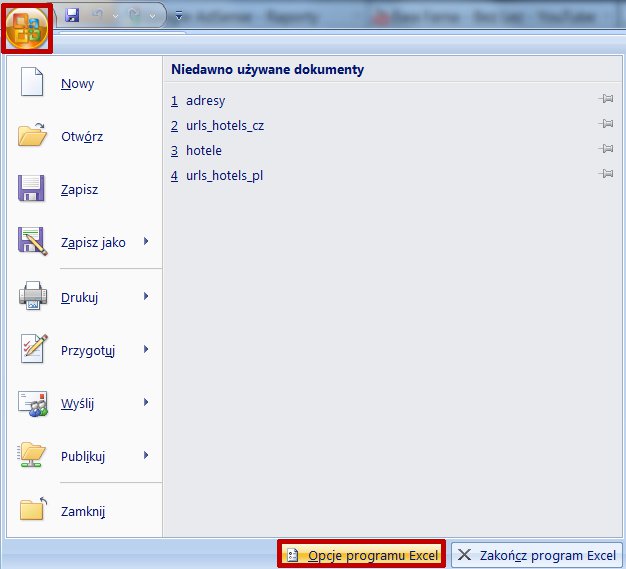Click the Opcje programu Excel button

click(x=362, y=555)
